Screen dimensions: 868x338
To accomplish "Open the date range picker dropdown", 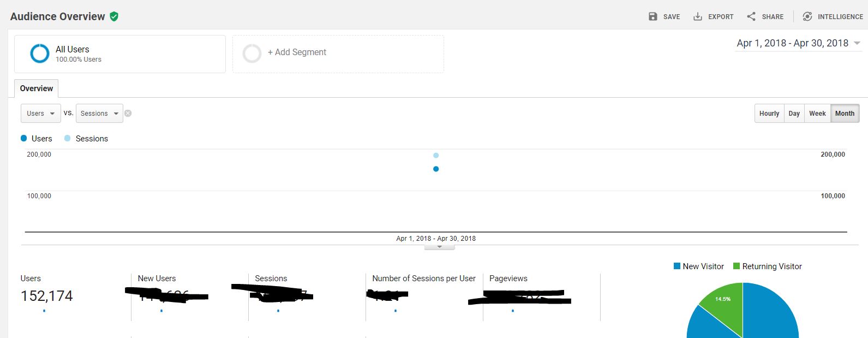I will [x=799, y=43].
